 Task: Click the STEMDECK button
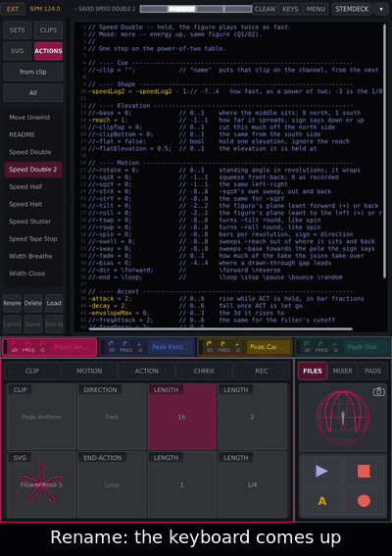352,9
